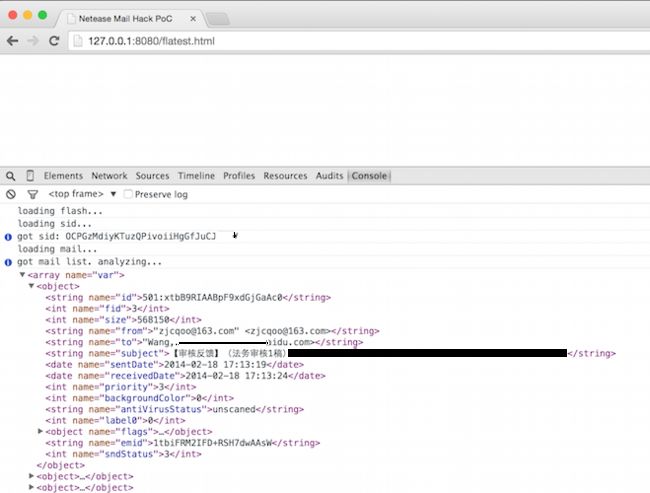Viewport: 650px width, 493px height.
Task: Switch to the Network panel
Action: coord(109,176)
